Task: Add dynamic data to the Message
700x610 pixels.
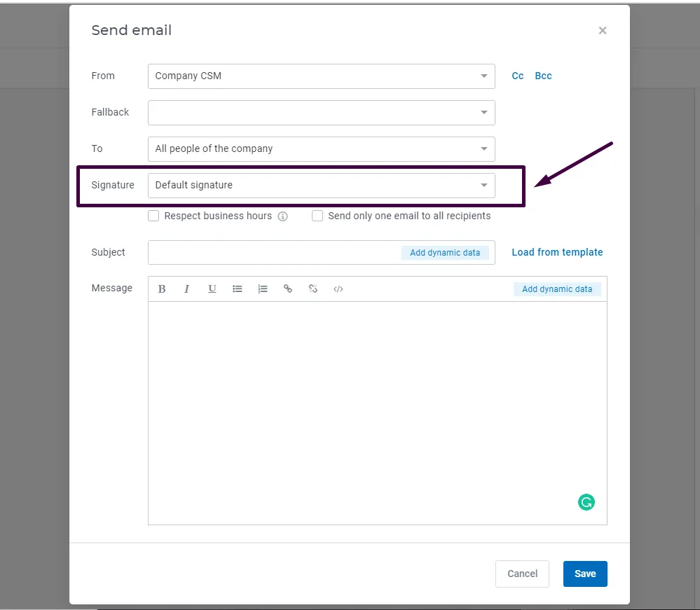Action: pos(557,289)
